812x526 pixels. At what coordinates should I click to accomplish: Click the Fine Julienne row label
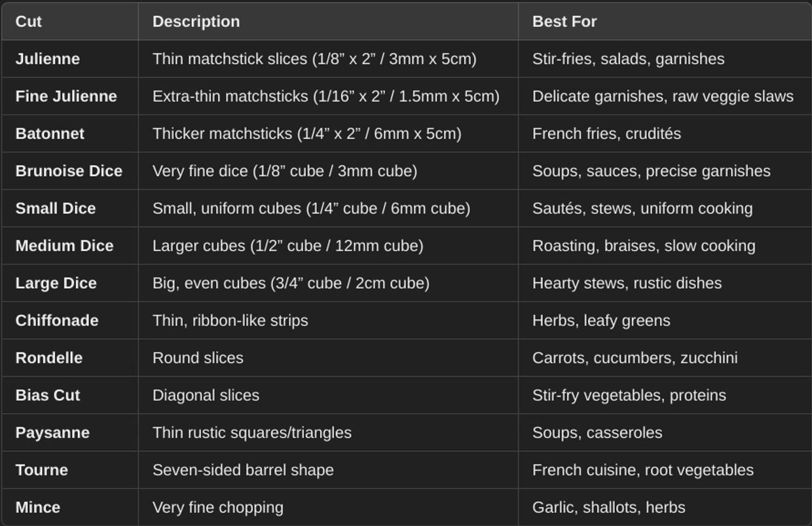[66, 96]
